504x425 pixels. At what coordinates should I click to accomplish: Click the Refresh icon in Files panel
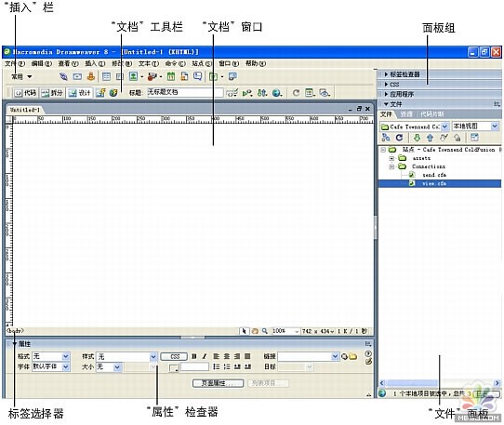(x=399, y=138)
